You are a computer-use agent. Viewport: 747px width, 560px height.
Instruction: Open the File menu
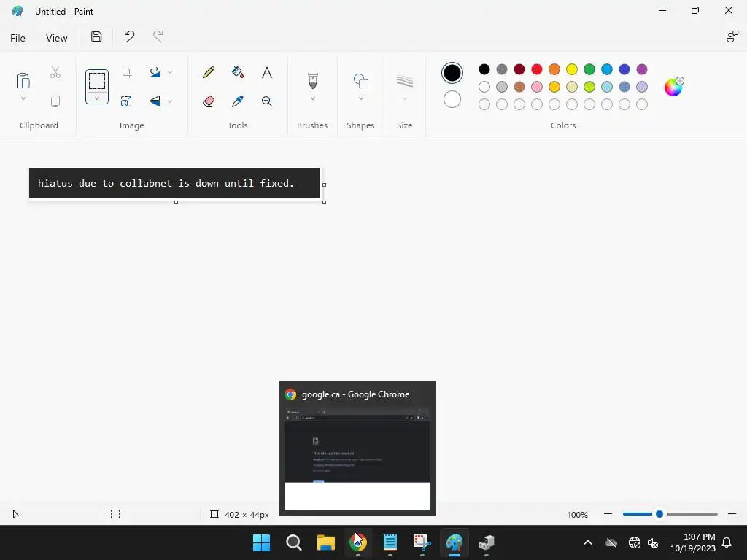tap(18, 38)
